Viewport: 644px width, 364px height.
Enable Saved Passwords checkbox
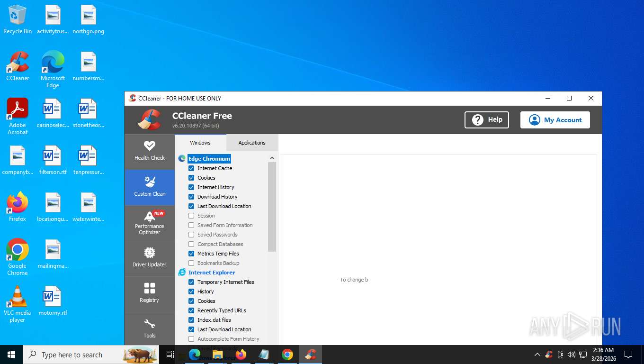[191, 235]
